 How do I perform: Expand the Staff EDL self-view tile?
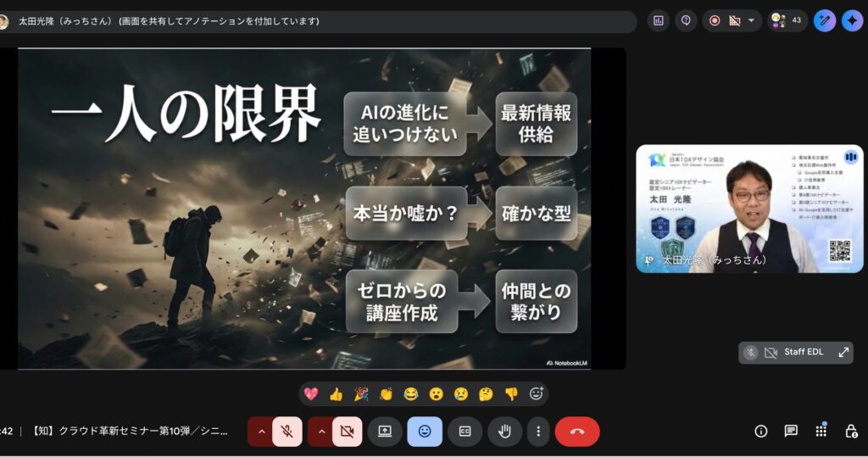(843, 352)
